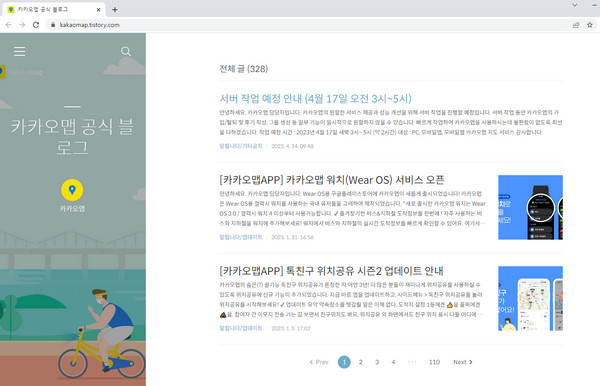Viewport: 600px width, 386px height.
Task: Click the date 2023. 4. 14. 09:48
Action: 292,146
